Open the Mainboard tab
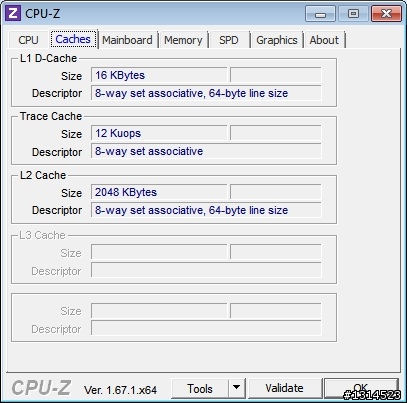 pos(127,40)
